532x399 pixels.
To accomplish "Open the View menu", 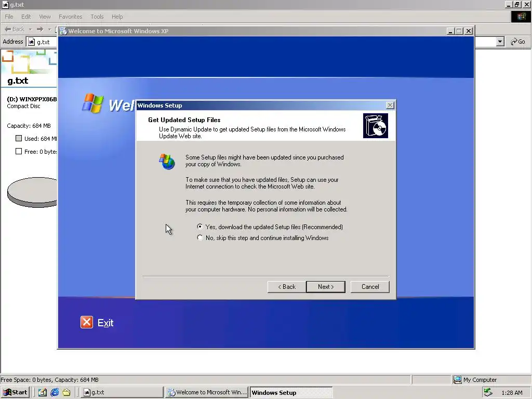I will [45, 17].
